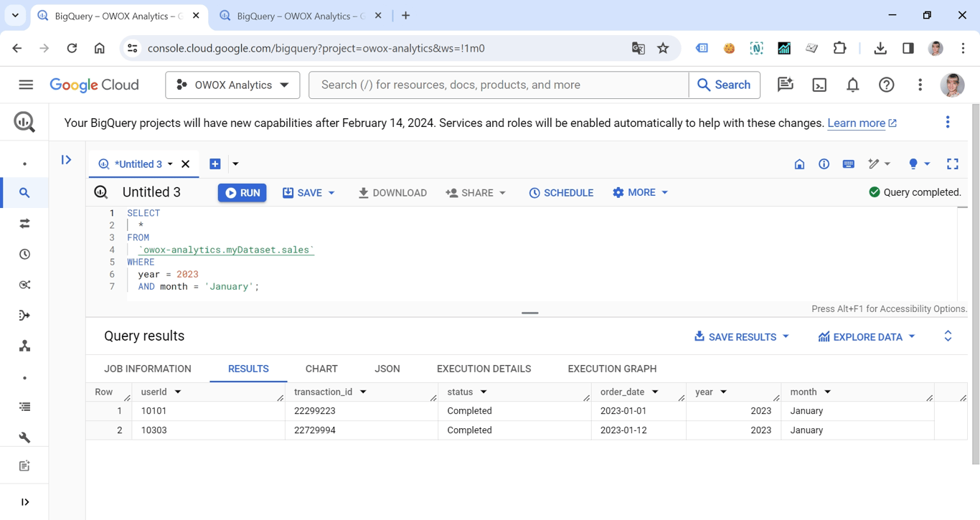The height and width of the screenshot is (520, 980).
Task: Open new tab options dropdown arrow
Action: (x=235, y=164)
